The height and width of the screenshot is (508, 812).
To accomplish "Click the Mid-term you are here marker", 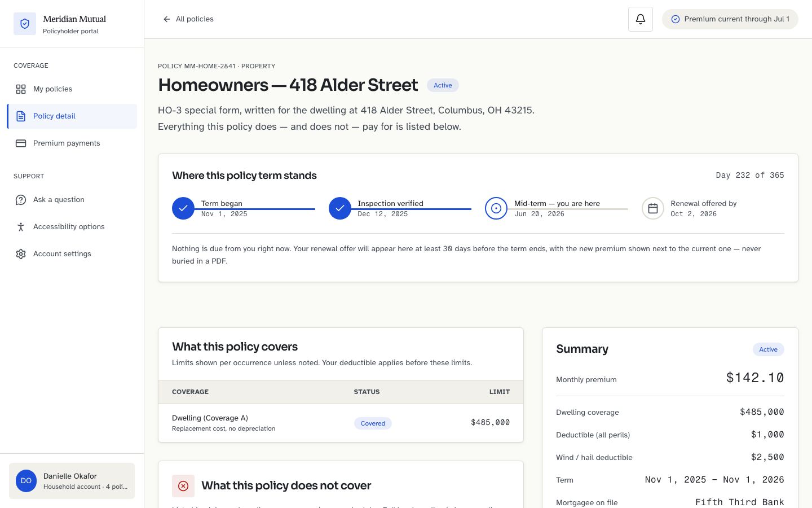I will [x=496, y=208].
